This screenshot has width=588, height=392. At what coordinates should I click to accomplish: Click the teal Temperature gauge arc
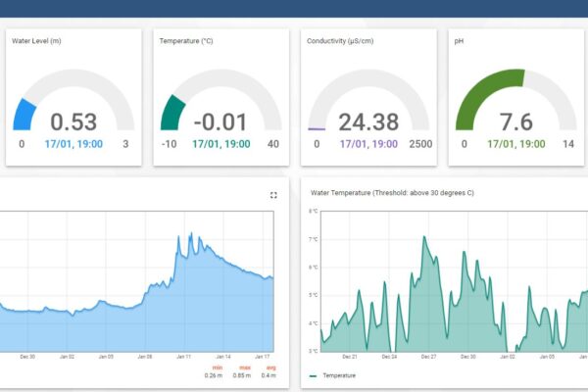coord(172,113)
